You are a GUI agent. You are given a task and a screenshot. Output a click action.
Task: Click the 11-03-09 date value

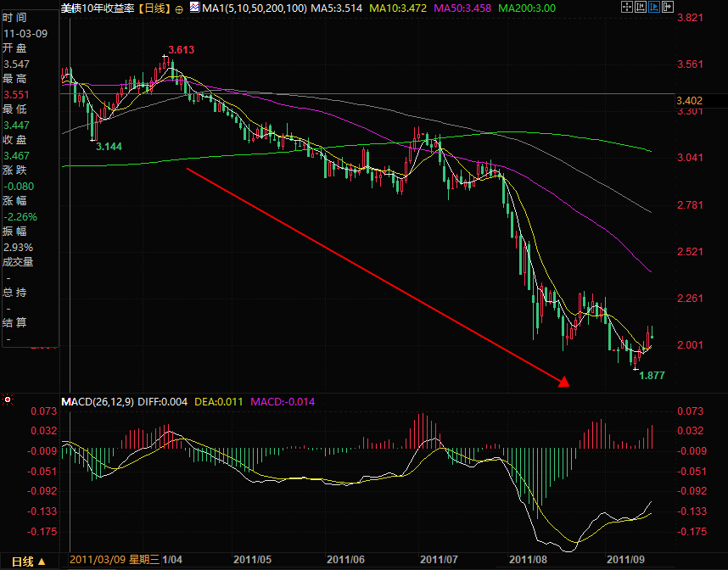pos(25,33)
